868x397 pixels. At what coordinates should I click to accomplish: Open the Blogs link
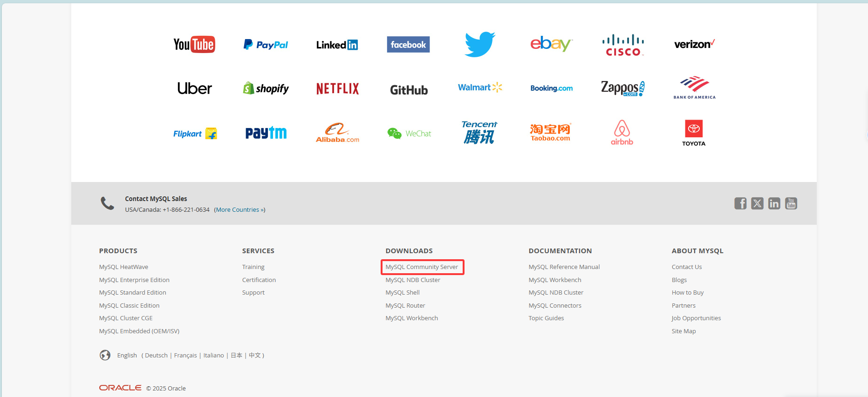(679, 280)
